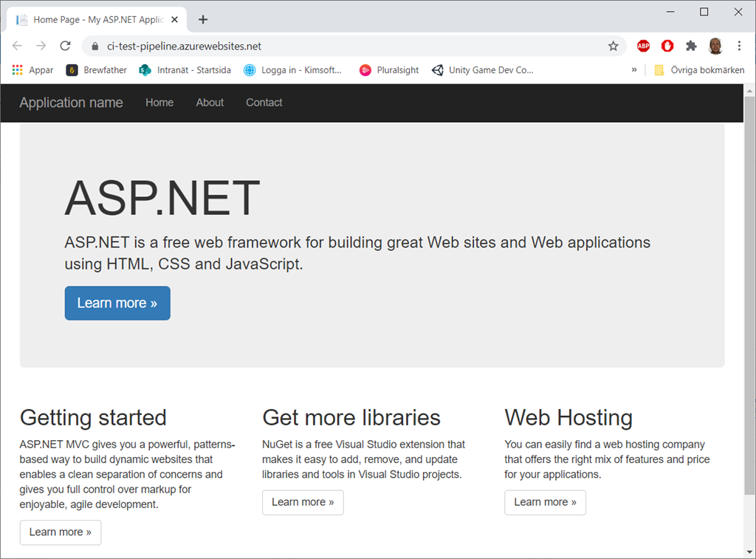The width and height of the screenshot is (756, 559).
Task: Click the address bar URL field
Action: click(x=354, y=47)
